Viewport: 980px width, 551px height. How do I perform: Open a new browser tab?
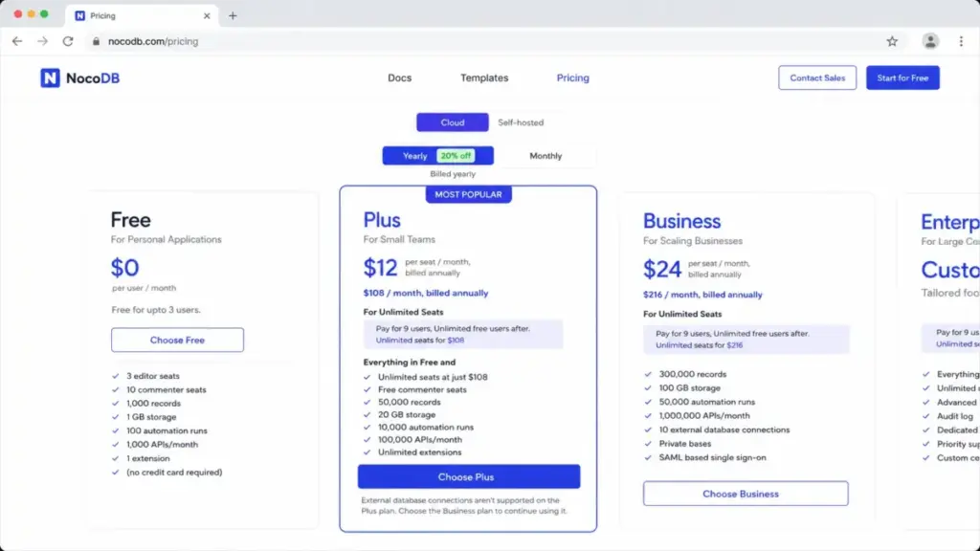pyautogui.click(x=233, y=15)
